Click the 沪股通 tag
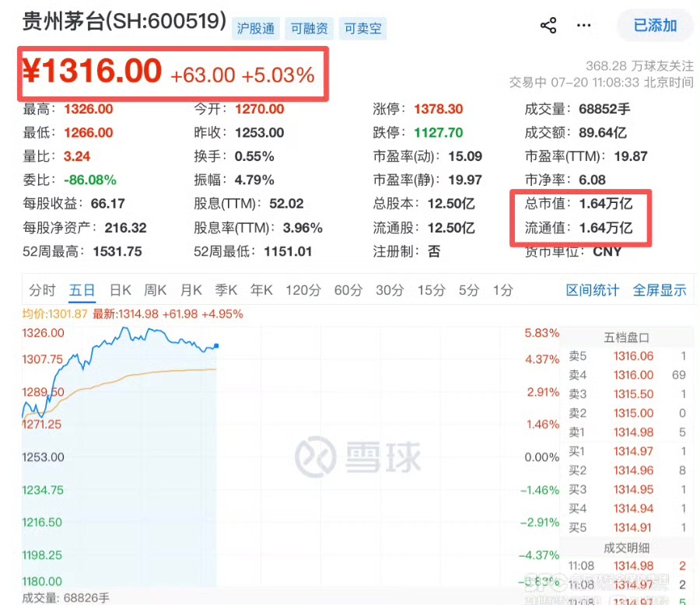 (x=255, y=29)
